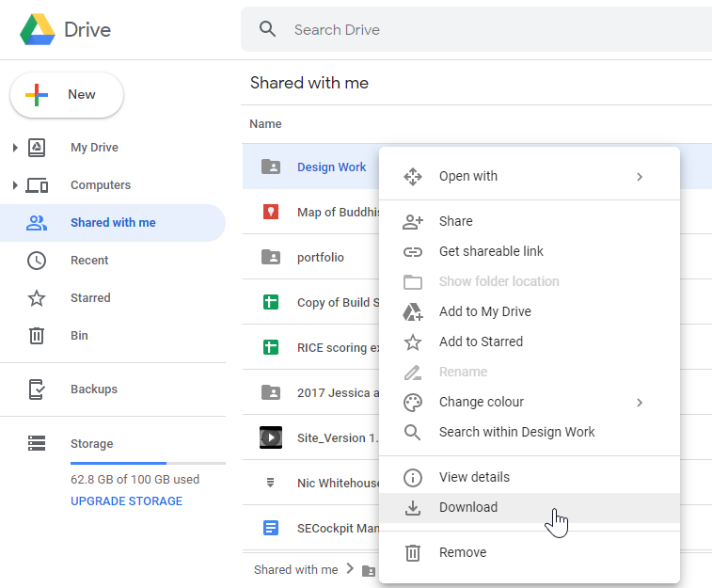
Task: Open the Change colour submenu
Action: [x=529, y=402]
